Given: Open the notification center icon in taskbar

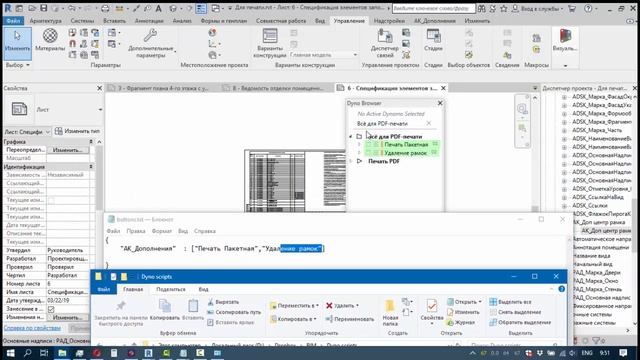Looking at the screenshot, I should click(x=623, y=353).
